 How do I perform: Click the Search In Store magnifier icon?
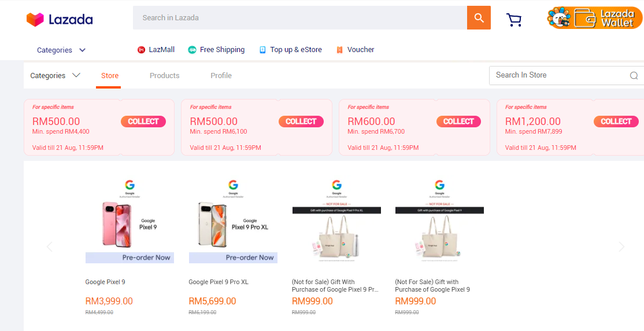[634, 75]
